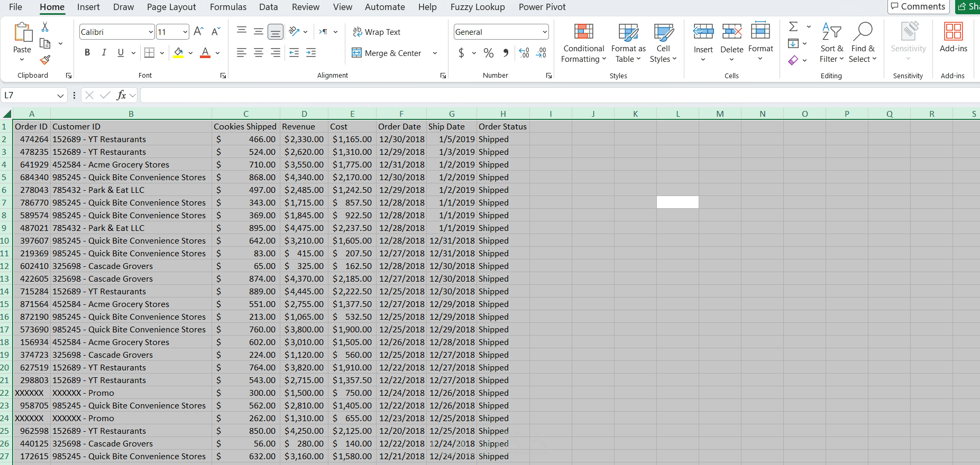Toggle Underline formatting
This screenshot has width=980, height=465.
pos(121,53)
